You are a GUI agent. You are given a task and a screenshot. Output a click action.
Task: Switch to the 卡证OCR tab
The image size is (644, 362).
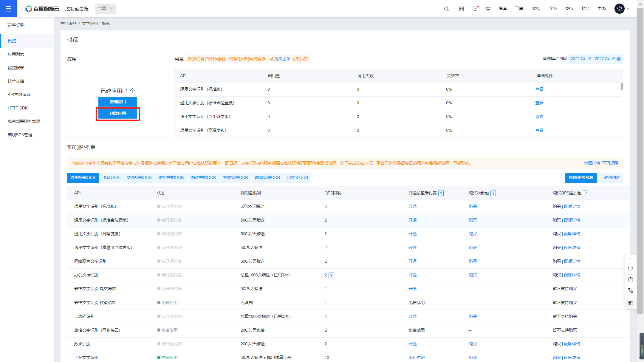point(111,177)
